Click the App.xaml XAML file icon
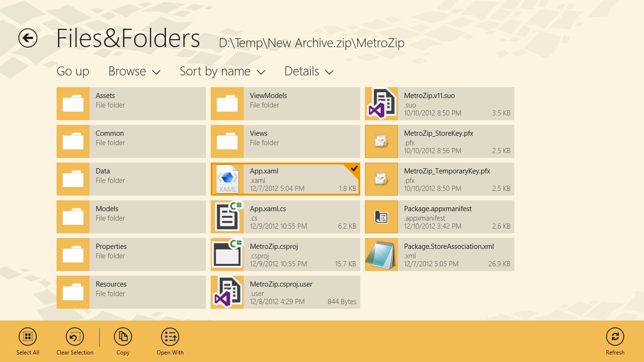Viewport: 644px width, 362px height. (x=228, y=180)
